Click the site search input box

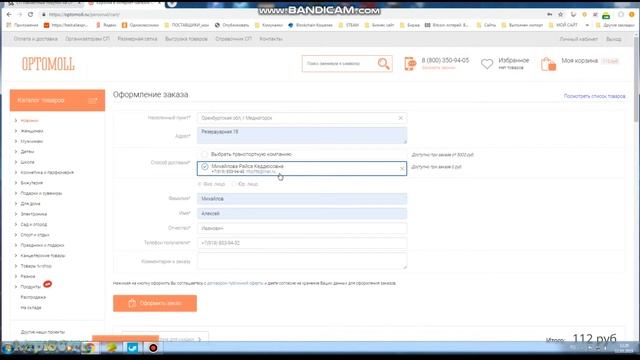(x=339, y=64)
